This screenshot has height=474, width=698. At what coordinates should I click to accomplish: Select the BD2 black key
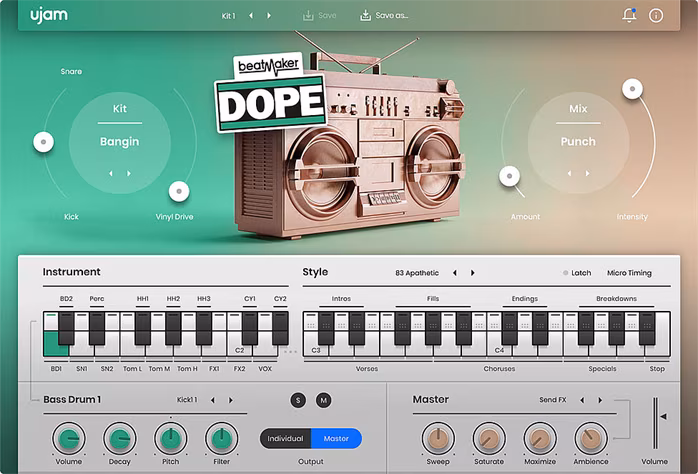click(66, 328)
